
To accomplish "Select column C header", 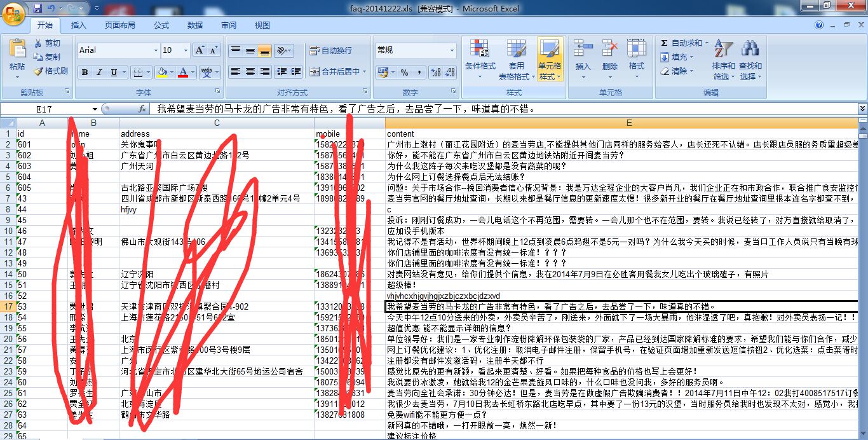I will click(217, 123).
